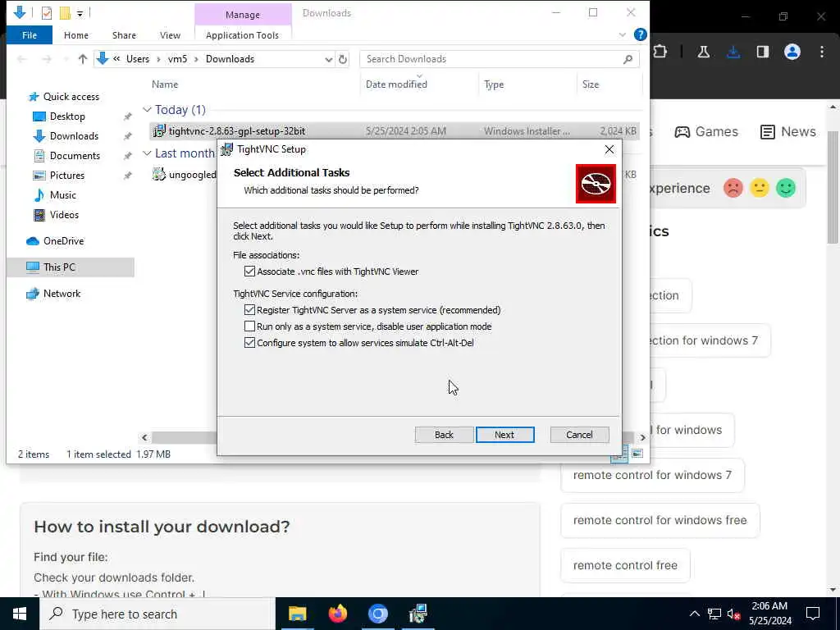Open News section on webpage
Image resolution: width=840 pixels, height=630 pixels.
click(788, 131)
